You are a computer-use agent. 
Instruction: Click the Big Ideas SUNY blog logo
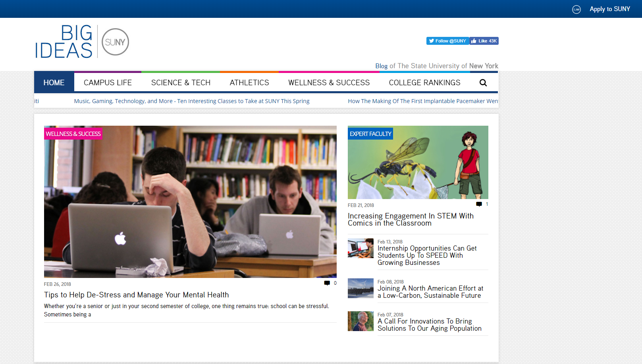tap(82, 42)
